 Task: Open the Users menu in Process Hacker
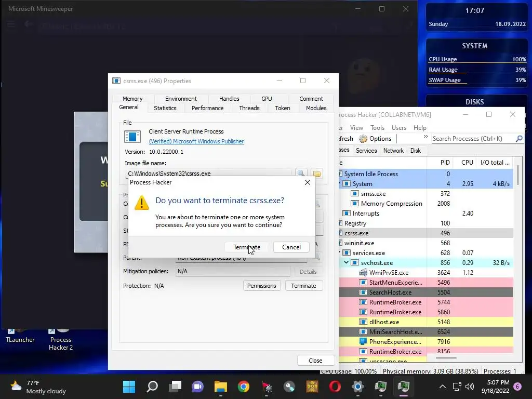[x=399, y=128]
